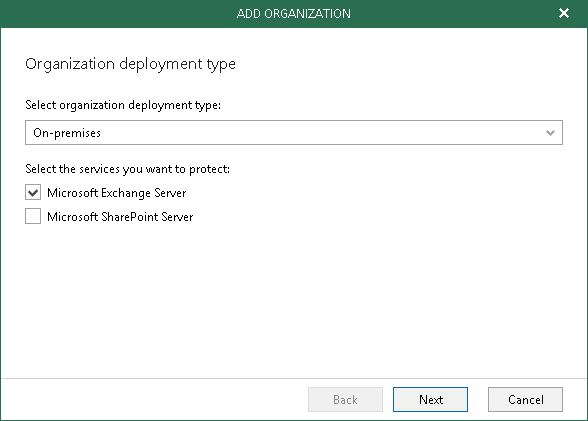Click the disabled Back button
The height and width of the screenshot is (421, 588).
click(345, 400)
